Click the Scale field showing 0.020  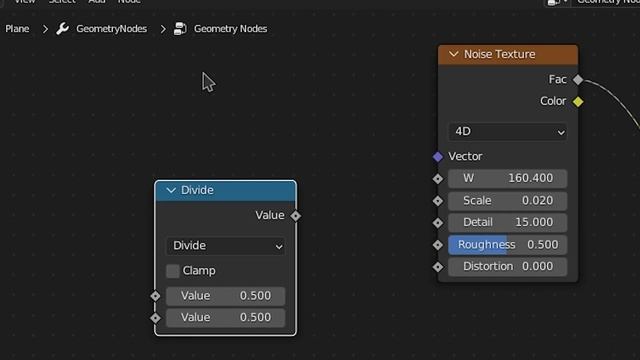(x=507, y=201)
